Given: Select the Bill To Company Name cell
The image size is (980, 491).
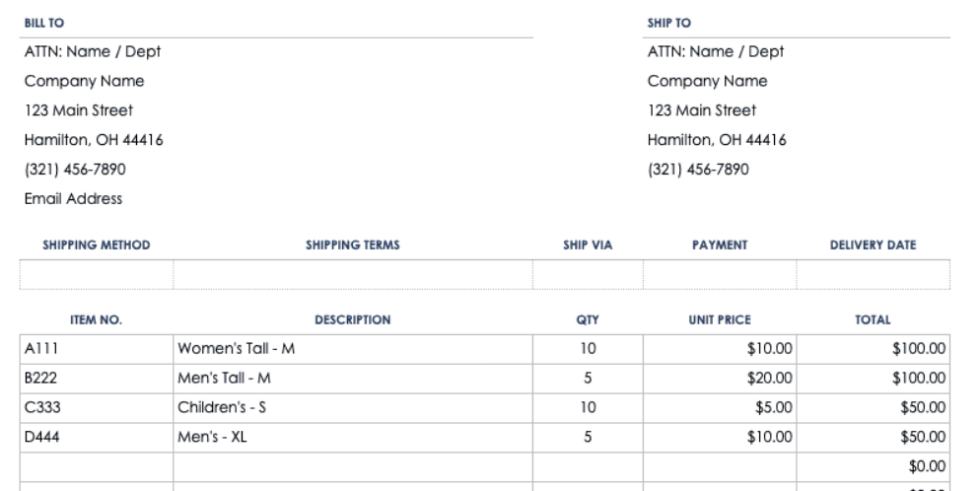Looking at the screenshot, I should click(x=84, y=81).
